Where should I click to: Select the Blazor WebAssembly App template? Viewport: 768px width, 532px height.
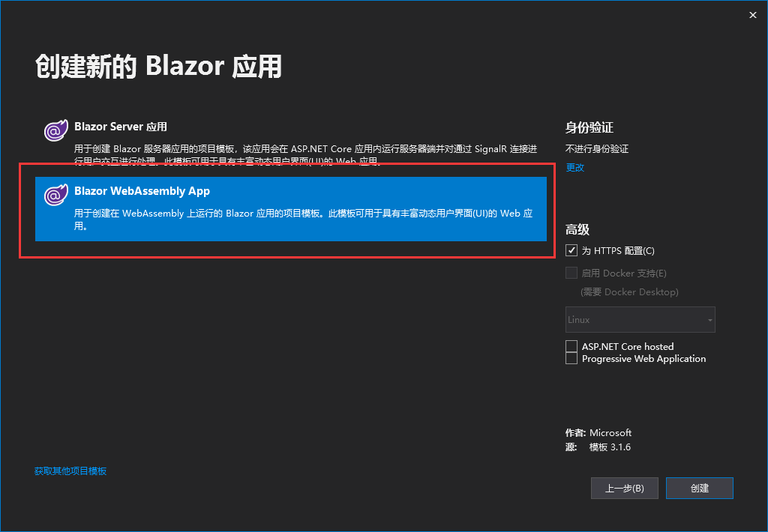pos(291,209)
